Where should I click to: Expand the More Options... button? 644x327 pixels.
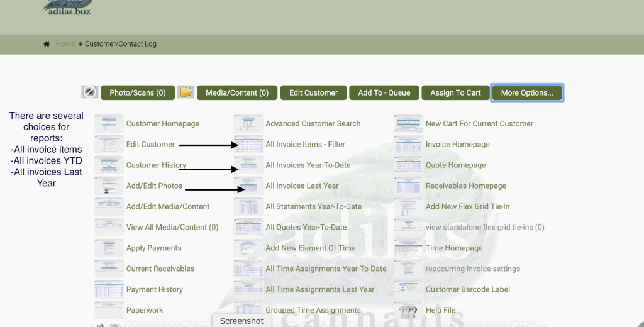527,93
